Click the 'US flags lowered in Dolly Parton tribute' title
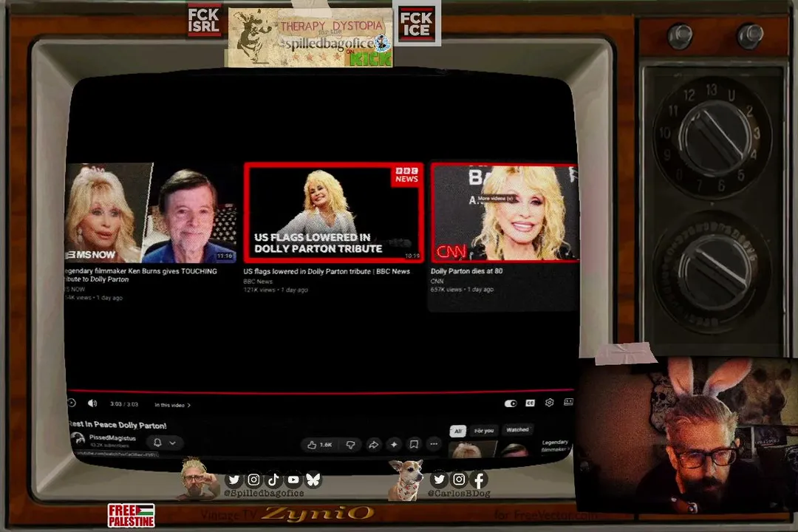This screenshot has height=532, width=798. [x=327, y=271]
